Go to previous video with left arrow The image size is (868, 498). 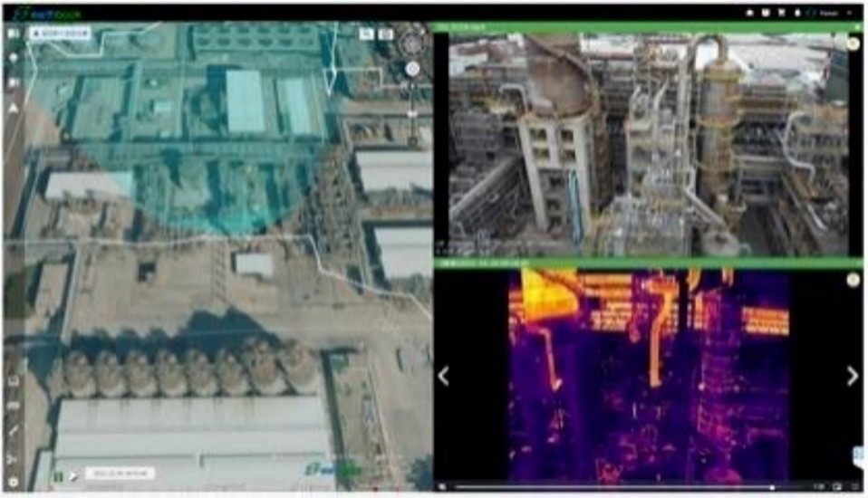pos(443,377)
